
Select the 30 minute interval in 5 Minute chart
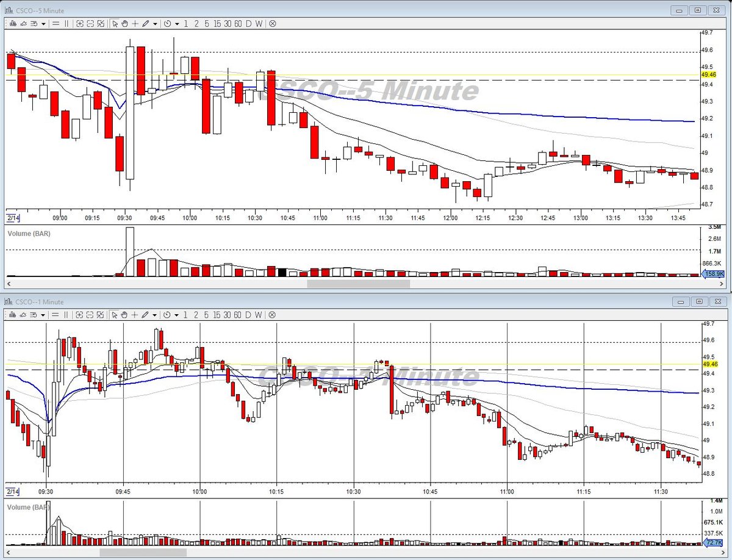[x=228, y=24]
